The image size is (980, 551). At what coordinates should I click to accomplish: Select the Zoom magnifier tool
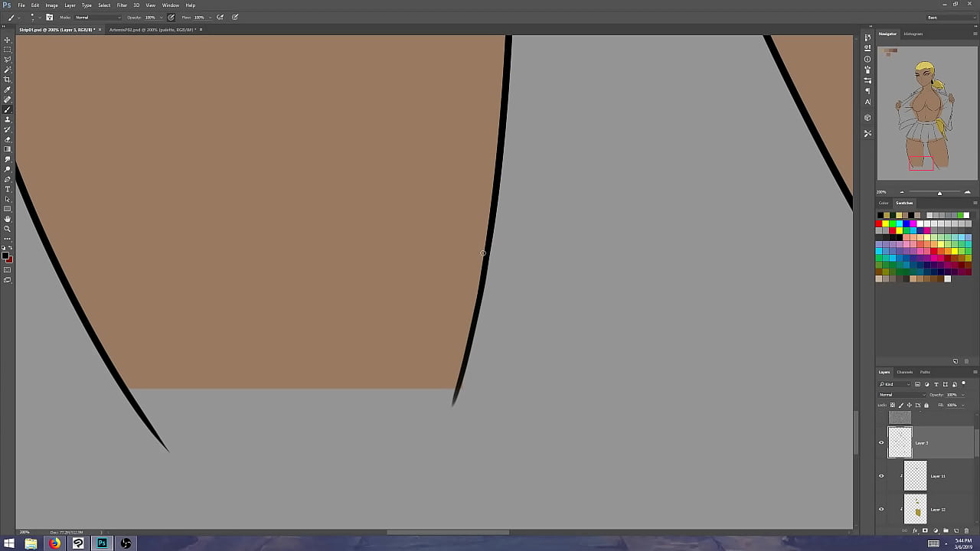[x=8, y=229]
